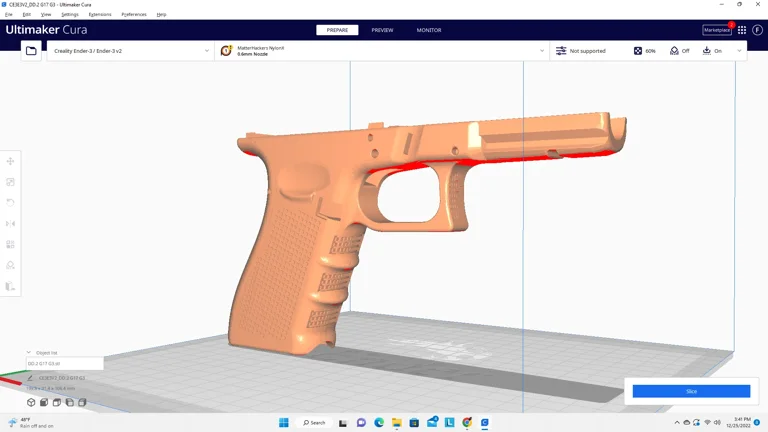Open the weather widget on taskbar
The width and height of the screenshot is (768, 432).
[x=30, y=423]
